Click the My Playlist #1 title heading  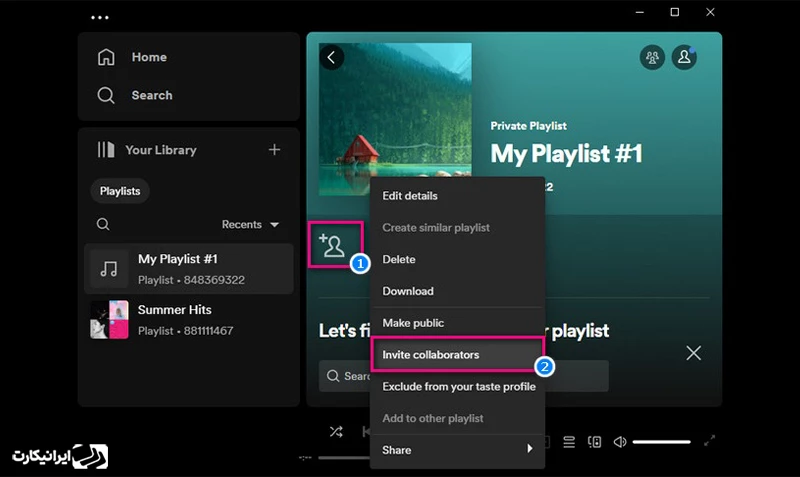tap(566, 154)
